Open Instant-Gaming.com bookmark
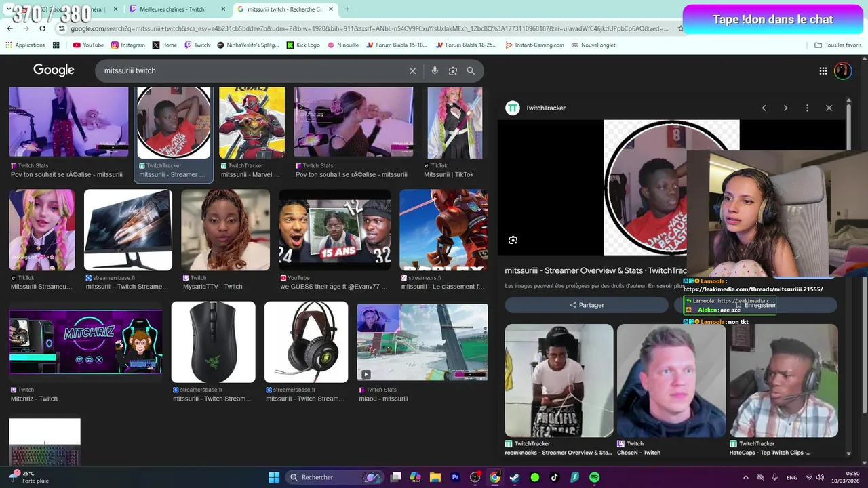Viewport: 868px width, 488px height. tap(534, 45)
